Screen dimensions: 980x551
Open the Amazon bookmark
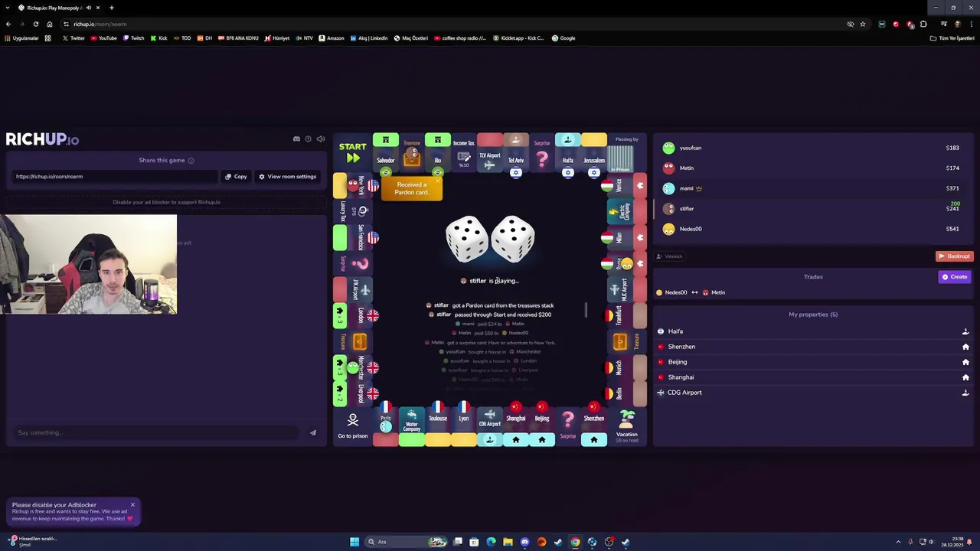[x=332, y=38]
